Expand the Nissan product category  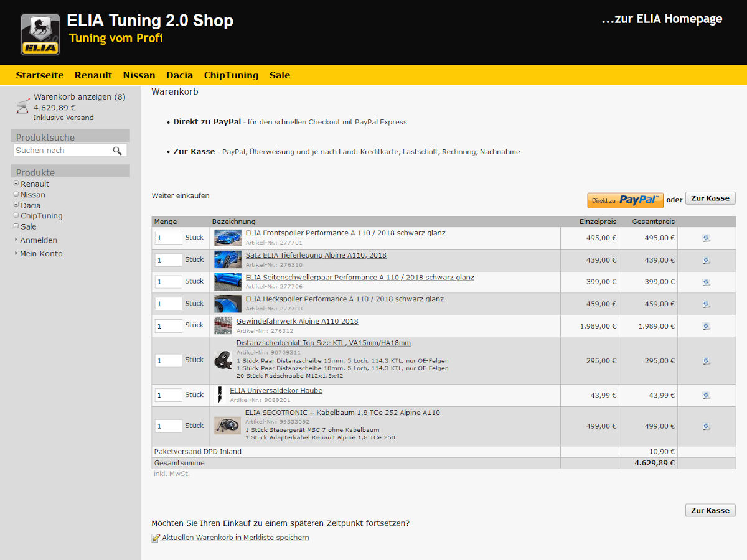(16, 194)
